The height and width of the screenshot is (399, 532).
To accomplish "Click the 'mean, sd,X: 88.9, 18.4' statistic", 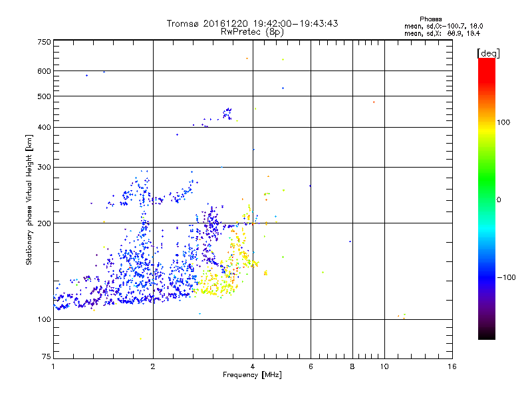I will tap(442, 33).
